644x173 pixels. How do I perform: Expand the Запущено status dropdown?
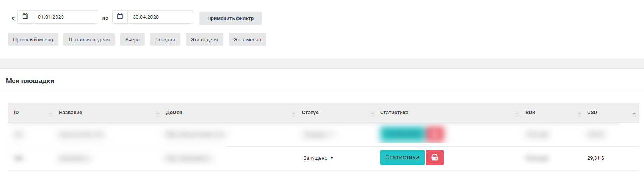318,158
